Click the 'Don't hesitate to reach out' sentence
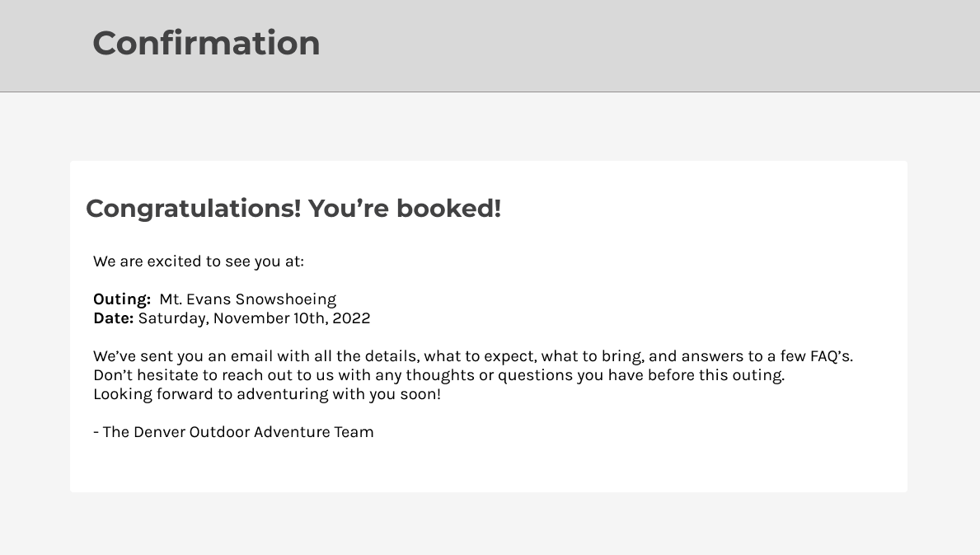980x555 pixels. pyautogui.click(x=438, y=375)
